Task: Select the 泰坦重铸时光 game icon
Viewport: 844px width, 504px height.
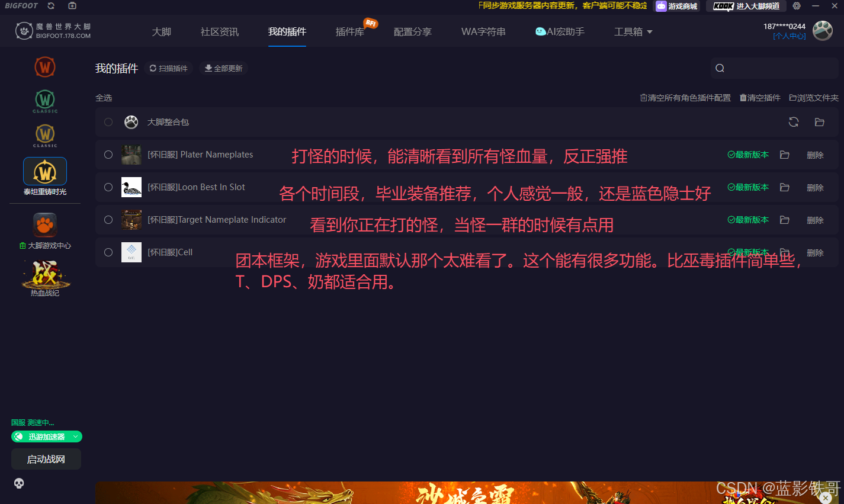Action: [x=45, y=172]
